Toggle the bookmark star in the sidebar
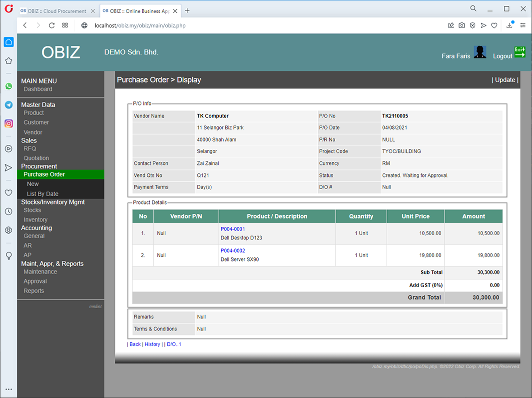The height and width of the screenshot is (398, 532). click(x=8, y=60)
